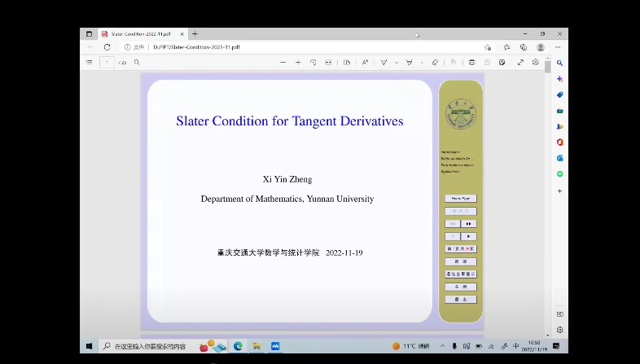The image size is (640, 364).
Task: Click the fast-forward double arrow slide button
Action: point(468,223)
